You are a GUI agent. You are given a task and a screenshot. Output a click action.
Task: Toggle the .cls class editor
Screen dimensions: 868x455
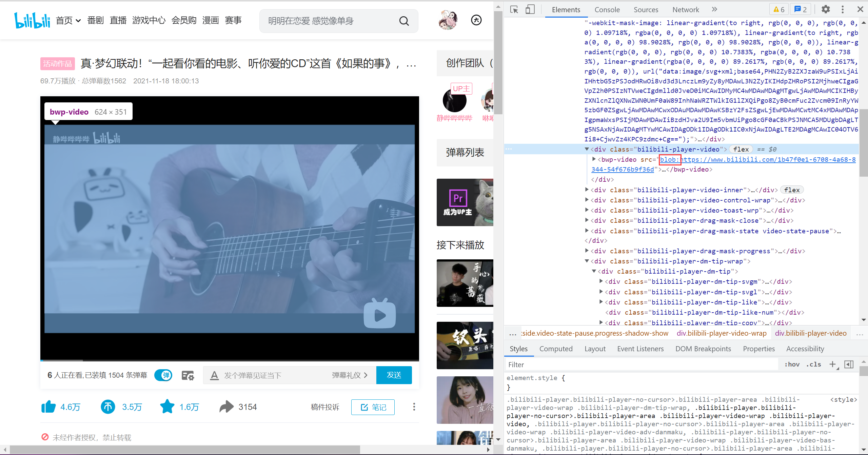coord(814,364)
